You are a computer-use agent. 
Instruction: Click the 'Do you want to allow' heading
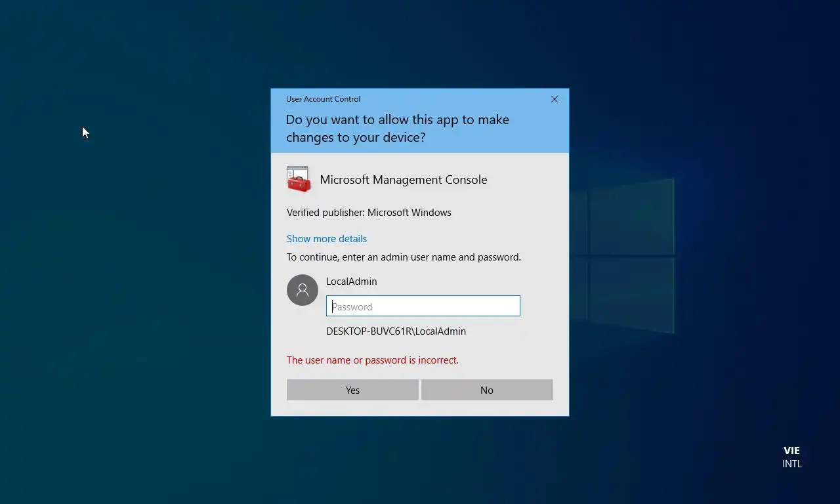click(398, 129)
